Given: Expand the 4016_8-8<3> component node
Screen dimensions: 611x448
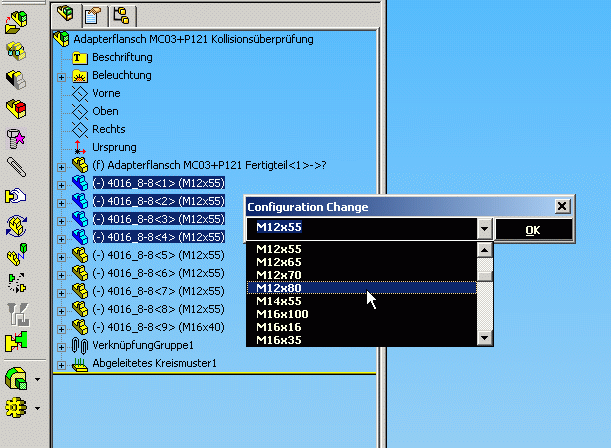Looking at the screenshot, I should (x=61, y=221).
